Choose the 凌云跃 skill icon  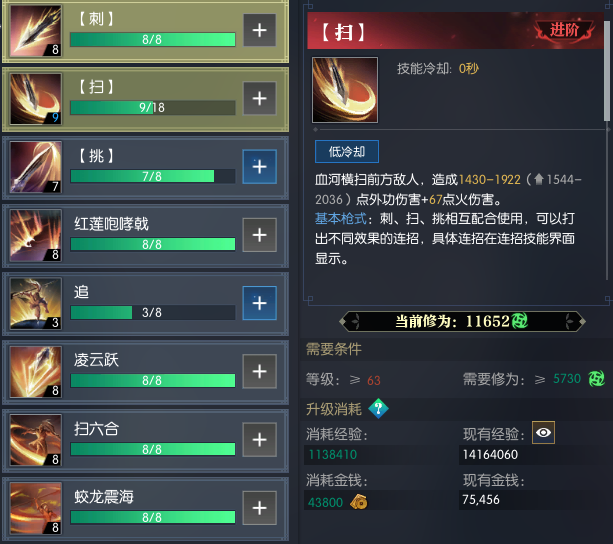pos(36,372)
